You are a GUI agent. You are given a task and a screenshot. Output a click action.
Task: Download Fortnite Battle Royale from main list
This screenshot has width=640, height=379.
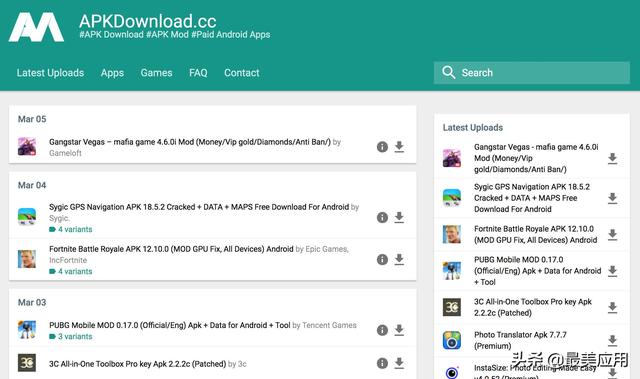point(399,259)
